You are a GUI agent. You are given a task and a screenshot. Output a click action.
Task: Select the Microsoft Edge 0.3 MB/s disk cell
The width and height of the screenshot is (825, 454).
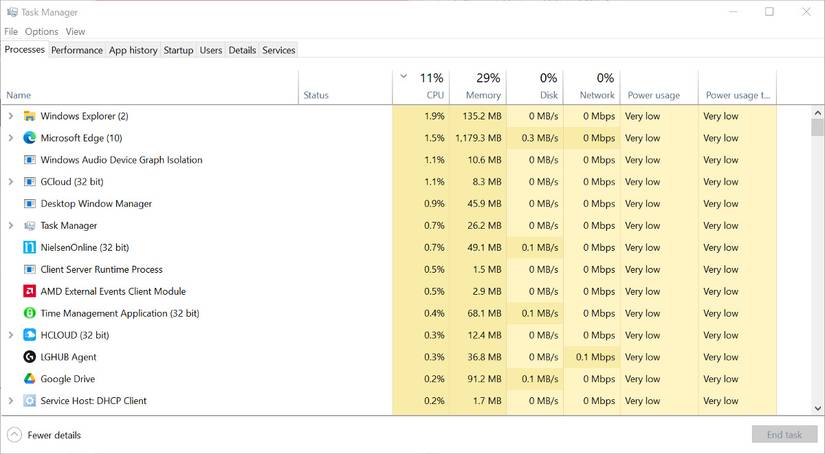pos(535,138)
